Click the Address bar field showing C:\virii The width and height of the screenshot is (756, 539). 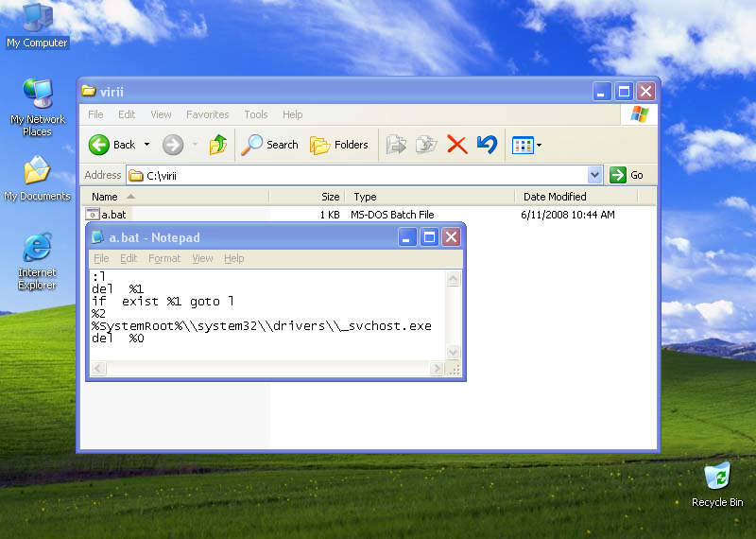[357, 175]
